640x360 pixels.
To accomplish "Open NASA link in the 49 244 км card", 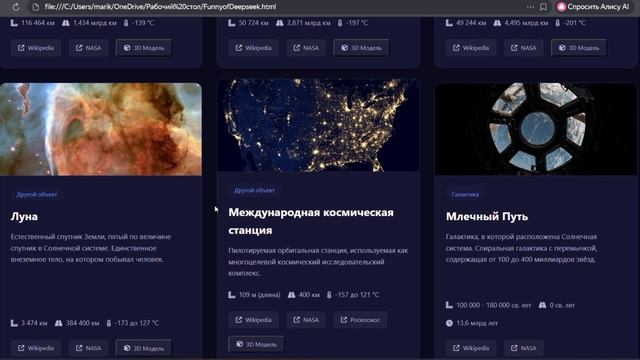I will [x=524, y=48].
